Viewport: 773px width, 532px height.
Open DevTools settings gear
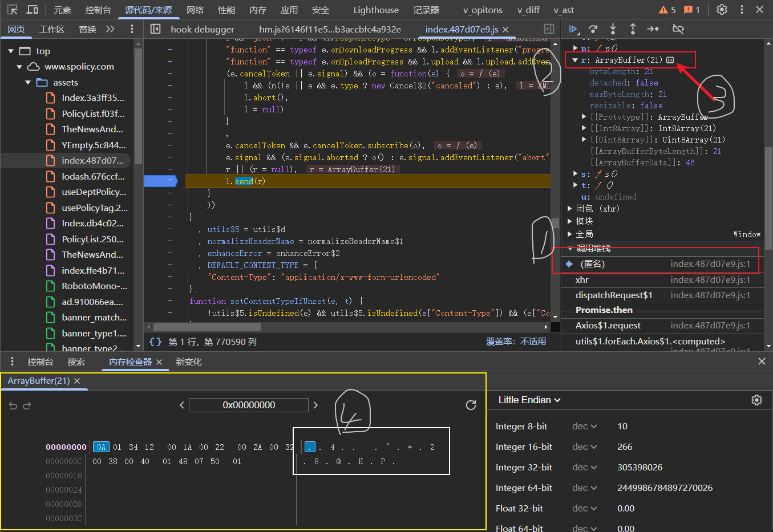pos(722,10)
